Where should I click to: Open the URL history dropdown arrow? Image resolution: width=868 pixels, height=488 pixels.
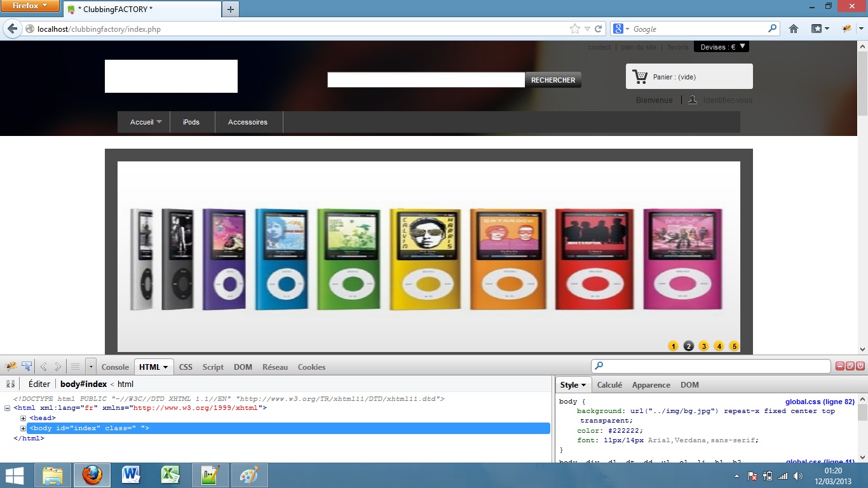point(588,29)
